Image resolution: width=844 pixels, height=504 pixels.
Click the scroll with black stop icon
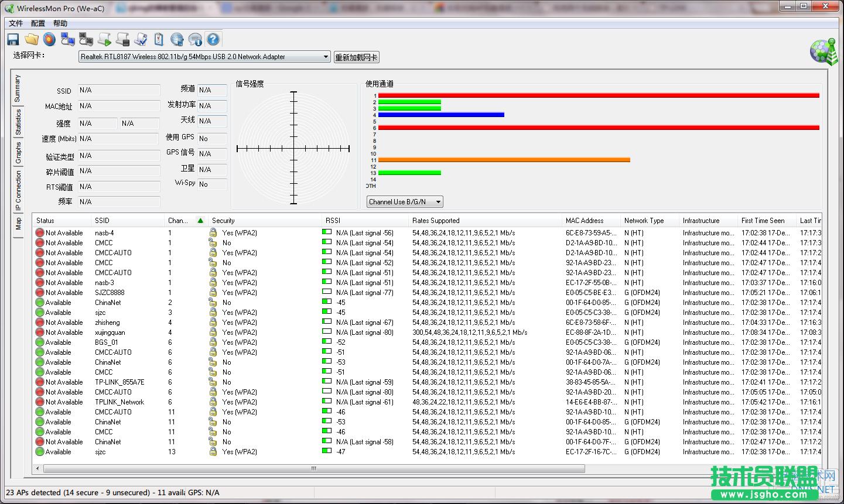pos(122,39)
